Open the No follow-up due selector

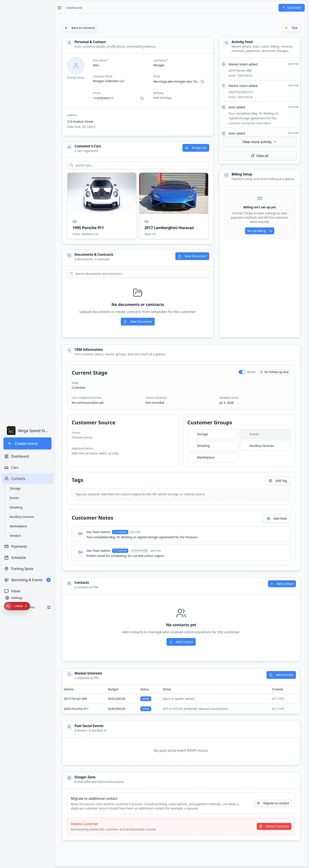pyautogui.click(x=274, y=372)
